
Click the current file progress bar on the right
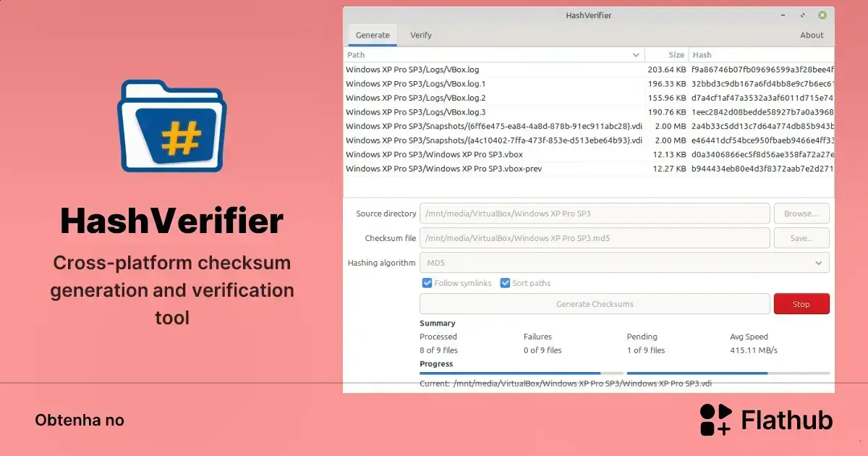coord(728,373)
